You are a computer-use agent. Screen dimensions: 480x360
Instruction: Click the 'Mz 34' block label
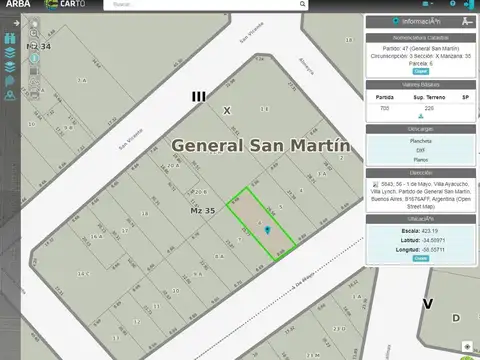coord(39,46)
